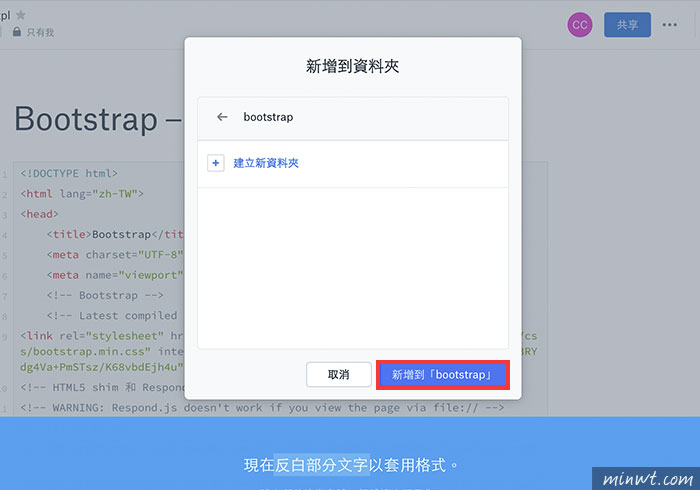The height and width of the screenshot is (490, 700).
Task: Click the 新增到資料夾 dialog heading
Action: (353, 66)
